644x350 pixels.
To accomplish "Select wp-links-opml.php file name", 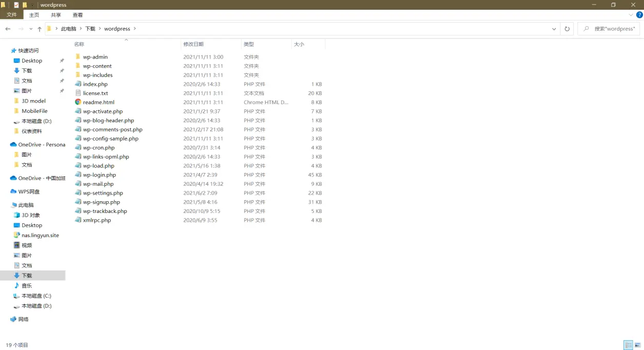I will (x=106, y=157).
